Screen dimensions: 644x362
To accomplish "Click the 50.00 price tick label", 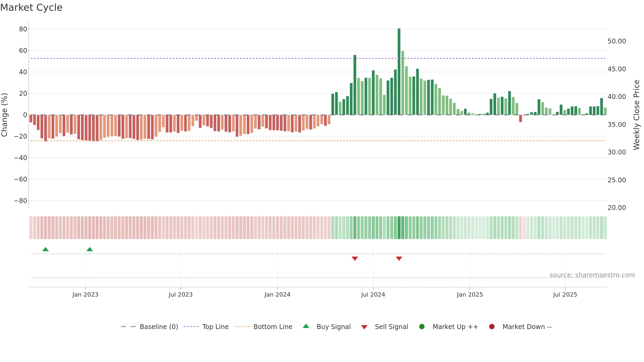I will [x=617, y=41].
